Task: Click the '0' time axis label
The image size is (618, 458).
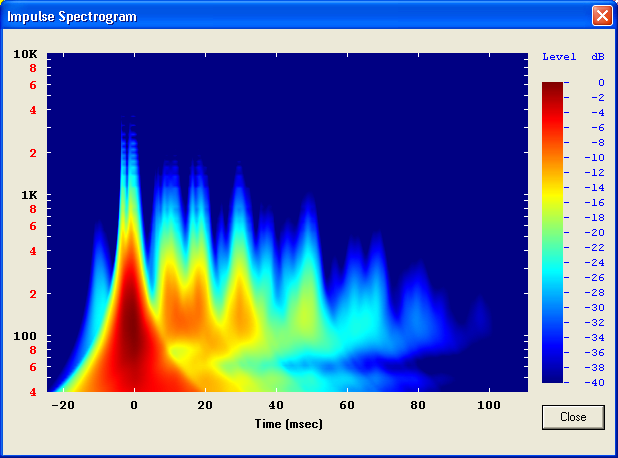Action: [x=134, y=405]
